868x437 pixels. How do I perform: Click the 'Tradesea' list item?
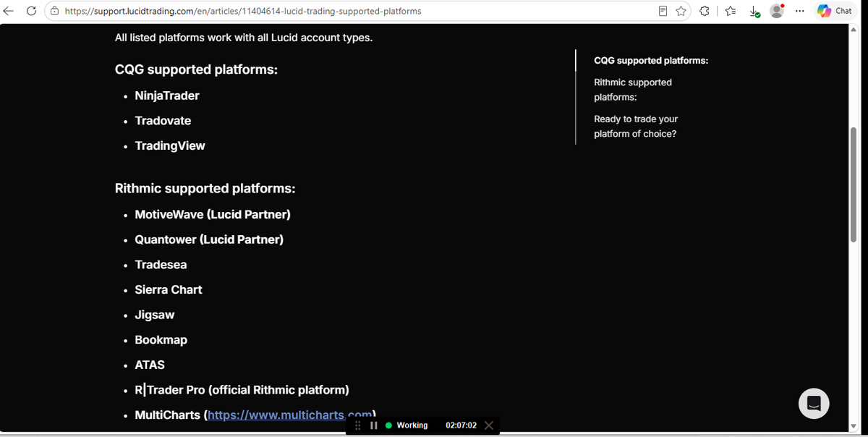pos(161,265)
